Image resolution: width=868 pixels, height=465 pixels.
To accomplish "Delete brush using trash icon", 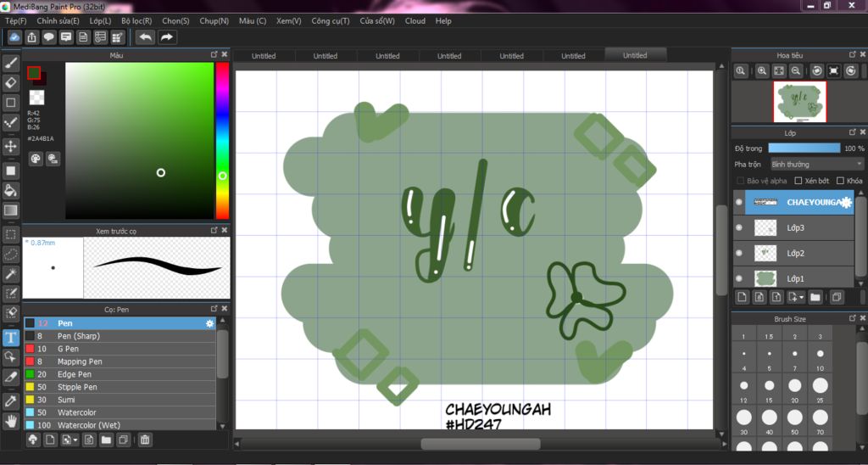I will 144,440.
